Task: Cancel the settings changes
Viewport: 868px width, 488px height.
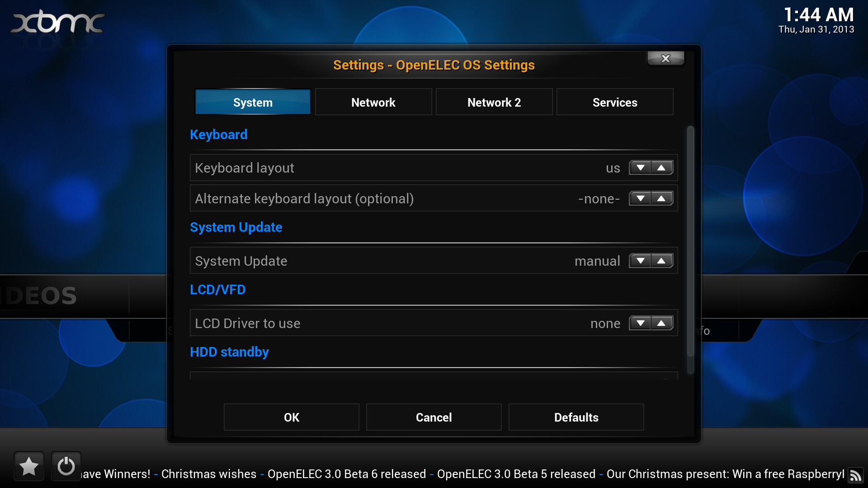Action: pyautogui.click(x=434, y=417)
